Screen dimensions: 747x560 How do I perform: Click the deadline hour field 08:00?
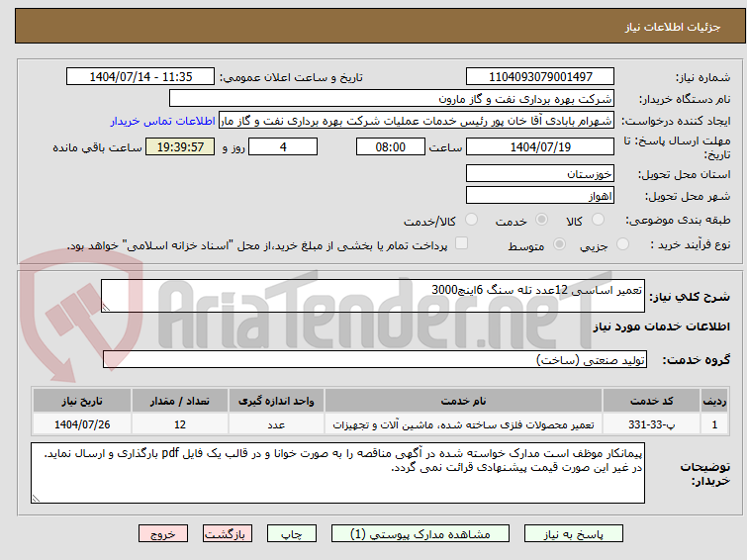(391, 146)
